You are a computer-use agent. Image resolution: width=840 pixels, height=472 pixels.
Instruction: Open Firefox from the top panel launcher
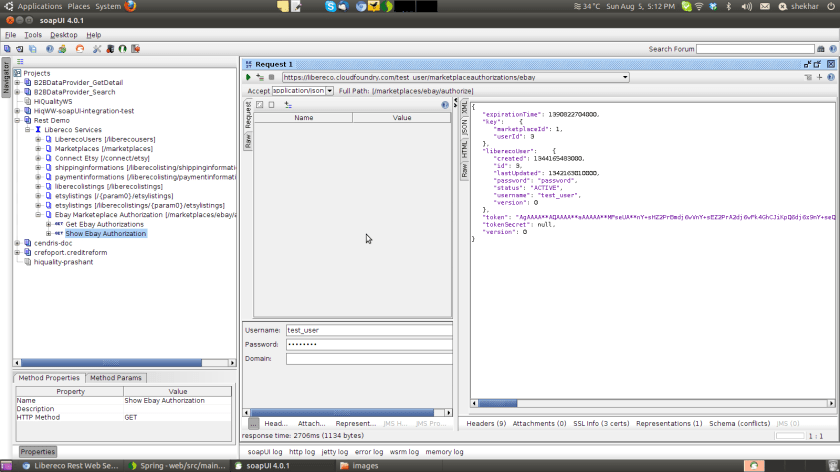click(x=130, y=6)
